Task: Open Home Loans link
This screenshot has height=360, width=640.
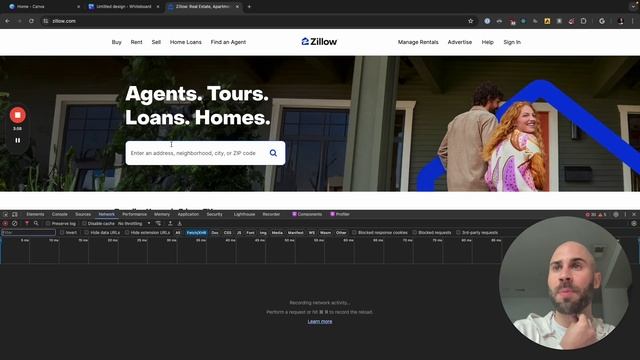Action: 186,42
